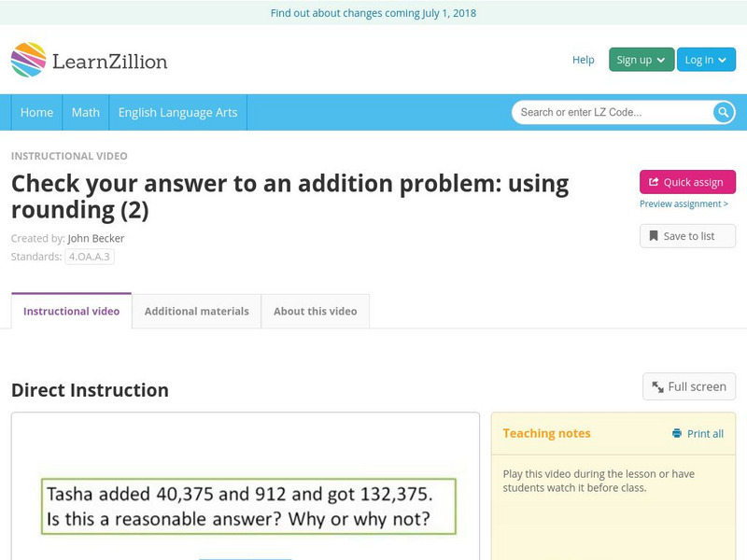Click the Help link
Image resolution: width=747 pixels, height=560 pixels.
[582, 59]
